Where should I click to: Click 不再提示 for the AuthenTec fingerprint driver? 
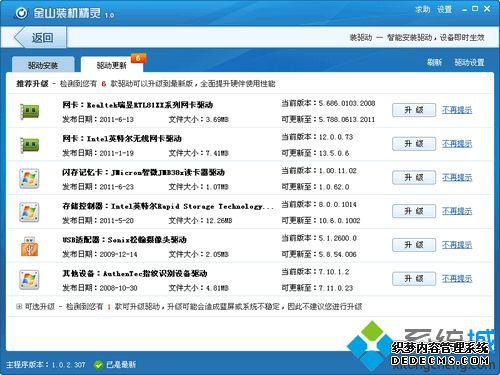(457, 279)
